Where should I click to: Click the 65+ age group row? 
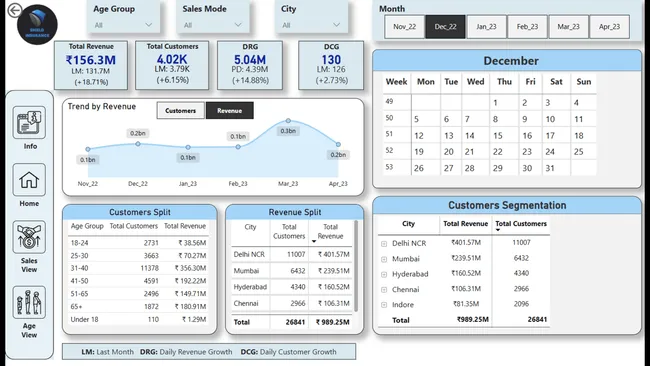click(x=138, y=307)
